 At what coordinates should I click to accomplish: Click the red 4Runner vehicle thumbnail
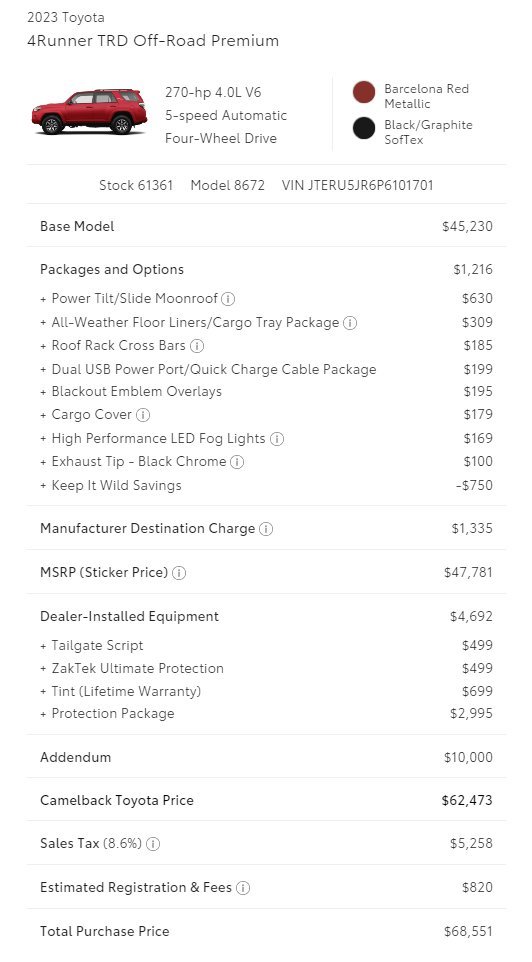pyautogui.click(x=90, y=111)
